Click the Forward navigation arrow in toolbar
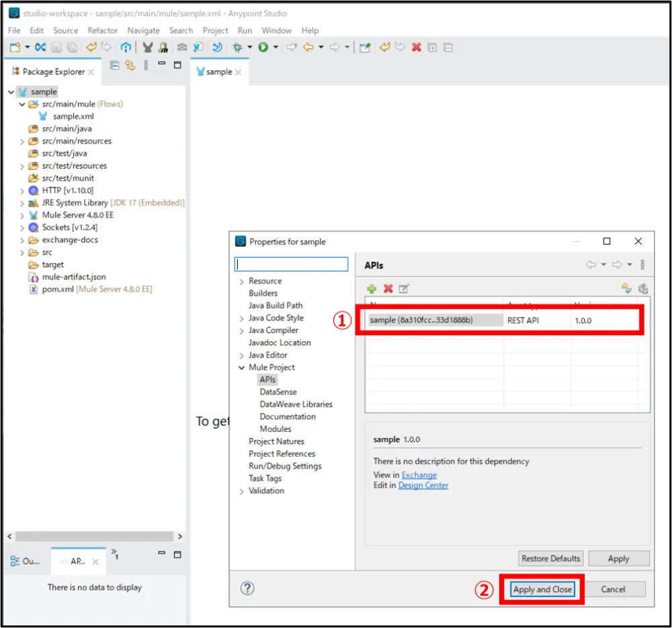 point(335,48)
